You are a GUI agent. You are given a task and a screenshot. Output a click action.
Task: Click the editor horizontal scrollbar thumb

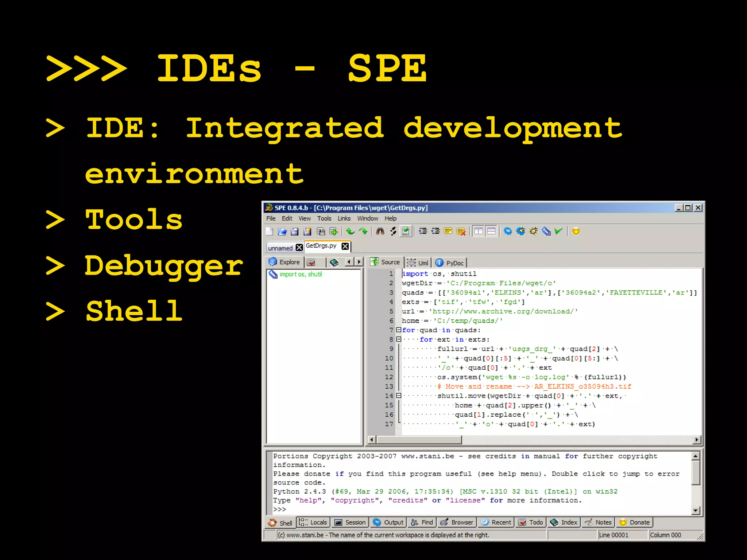point(419,440)
